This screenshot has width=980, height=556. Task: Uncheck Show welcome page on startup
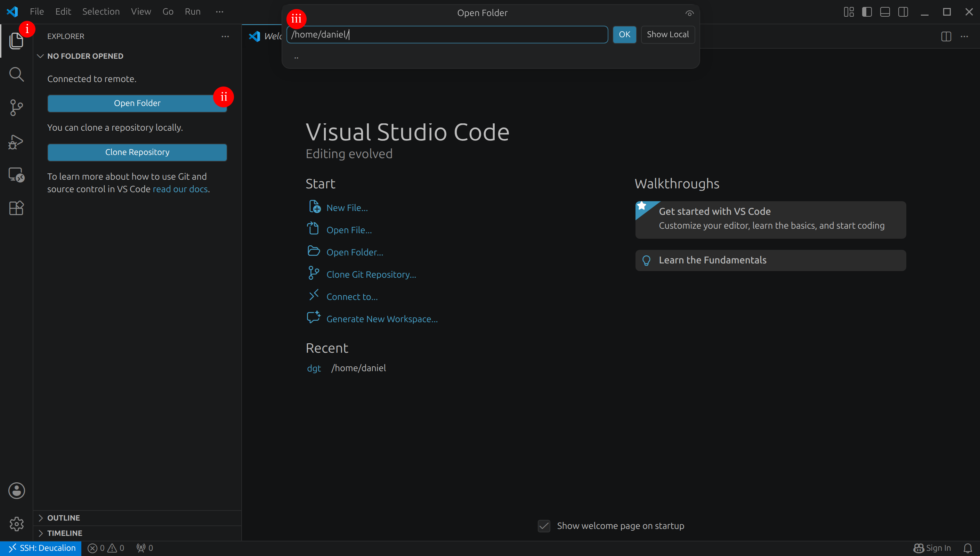point(544,526)
